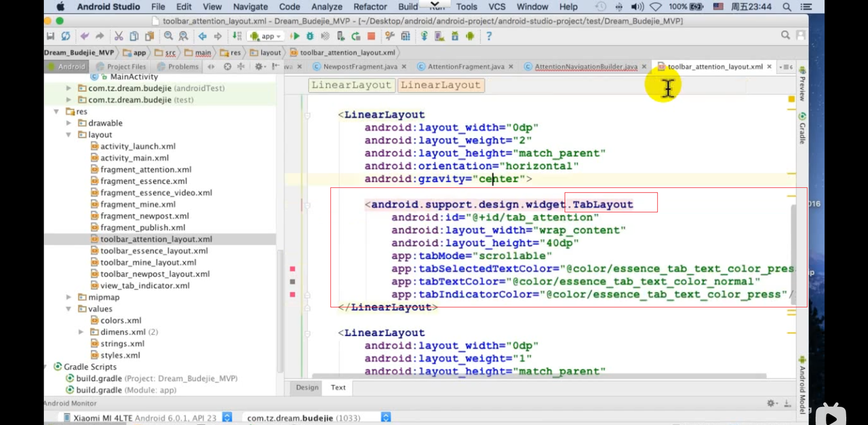
Task: Click the Run app green play icon
Action: coord(295,36)
